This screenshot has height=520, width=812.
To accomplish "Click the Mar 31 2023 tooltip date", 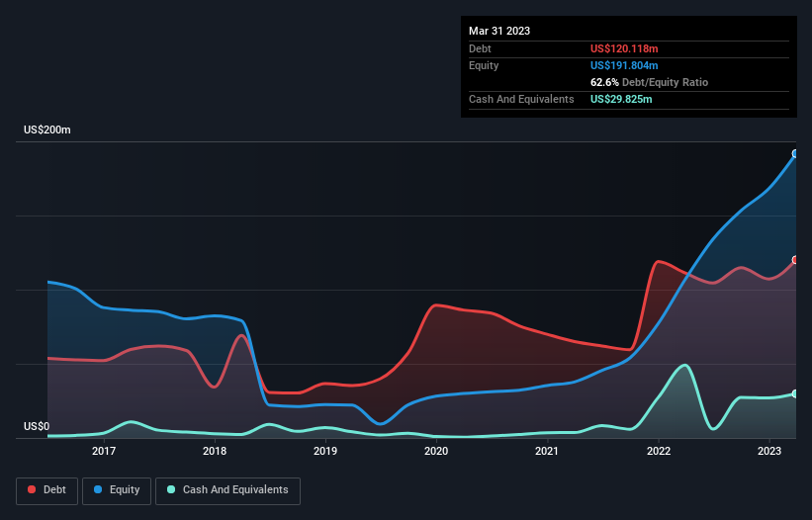I will pyautogui.click(x=499, y=31).
